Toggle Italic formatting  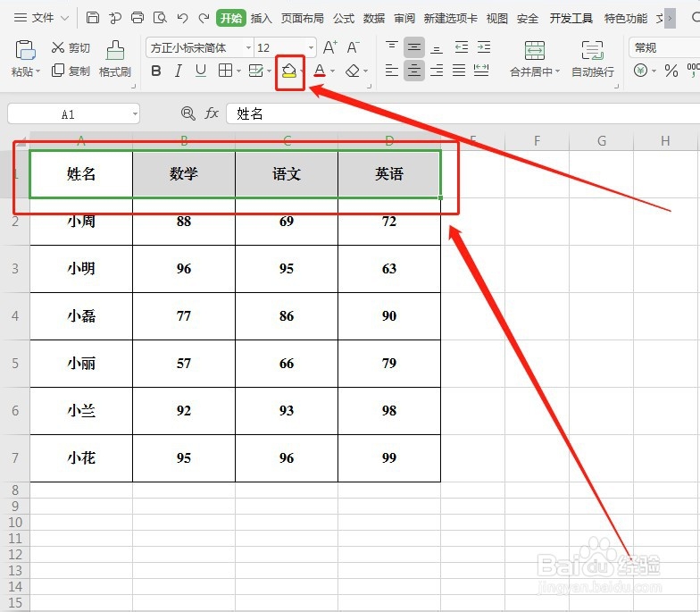[x=179, y=71]
